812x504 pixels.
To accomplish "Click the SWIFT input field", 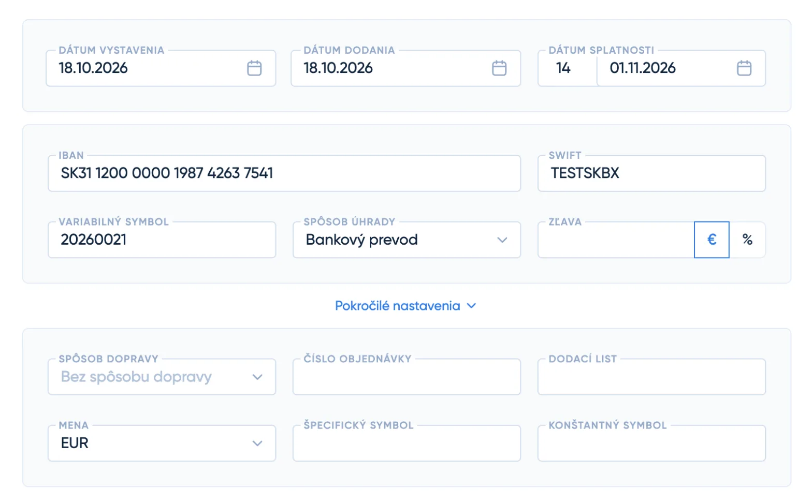I will click(x=651, y=173).
